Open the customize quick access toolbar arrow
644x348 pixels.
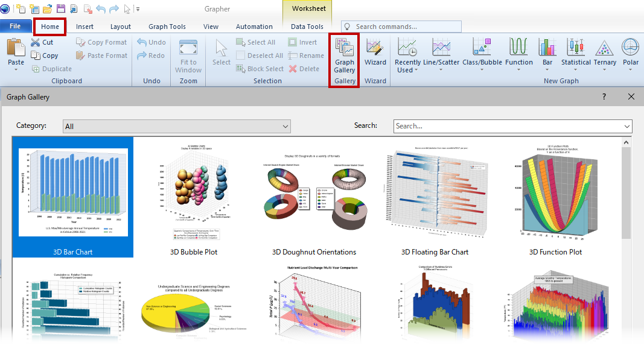click(138, 8)
